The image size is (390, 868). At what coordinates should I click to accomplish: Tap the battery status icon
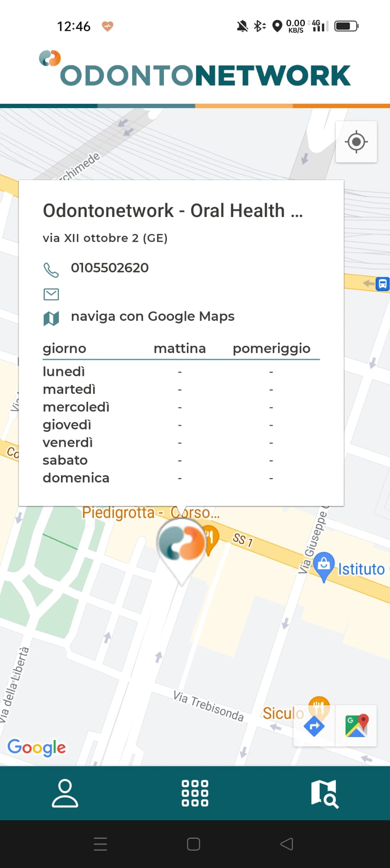tap(346, 26)
